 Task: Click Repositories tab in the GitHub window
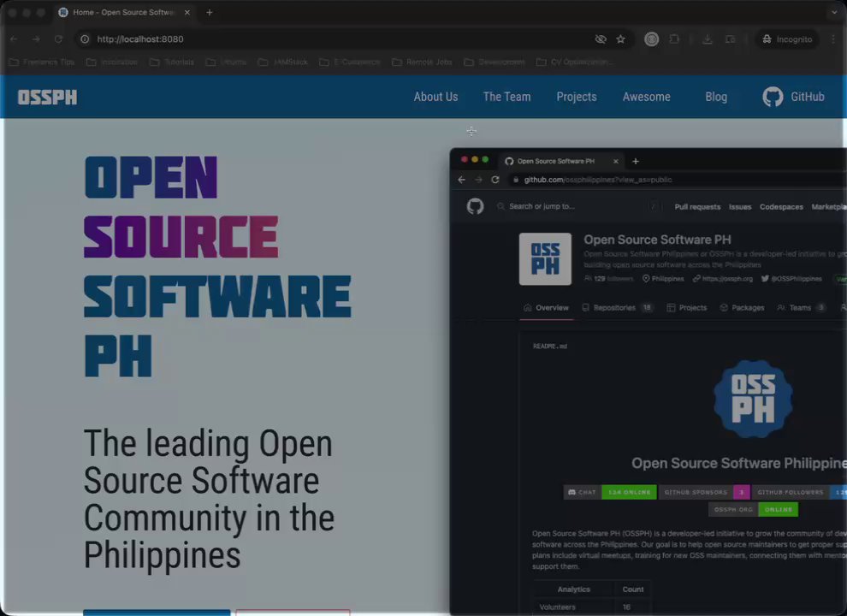pos(617,307)
